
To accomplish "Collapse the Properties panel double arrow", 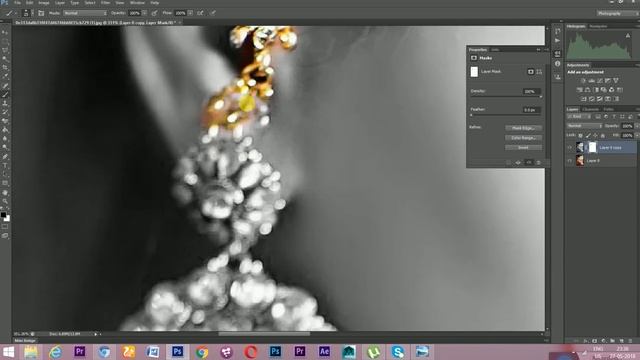I will (538, 49).
